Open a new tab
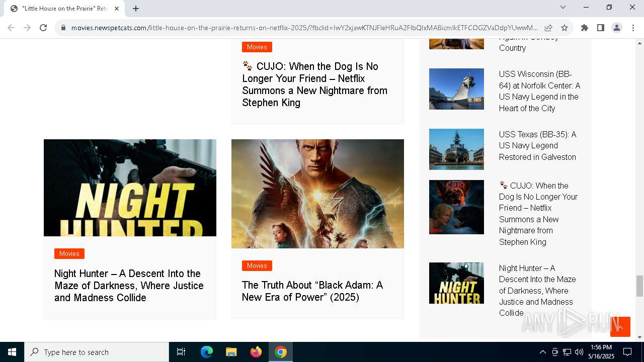 pos(136,9)
